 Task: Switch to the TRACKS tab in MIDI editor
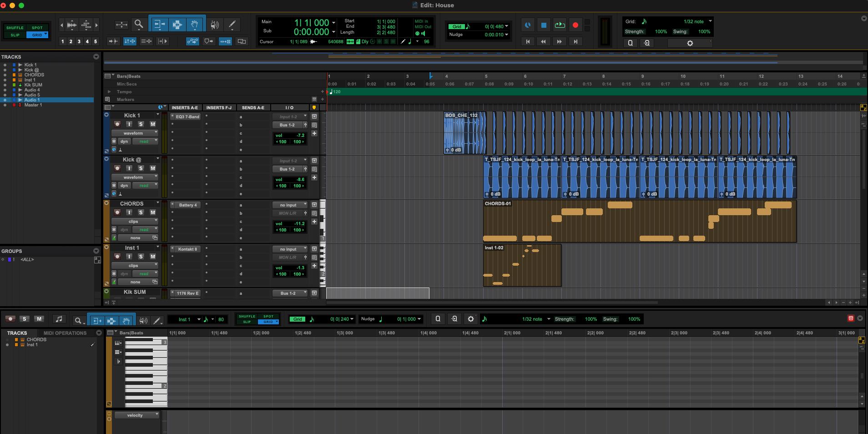(17, 333)
